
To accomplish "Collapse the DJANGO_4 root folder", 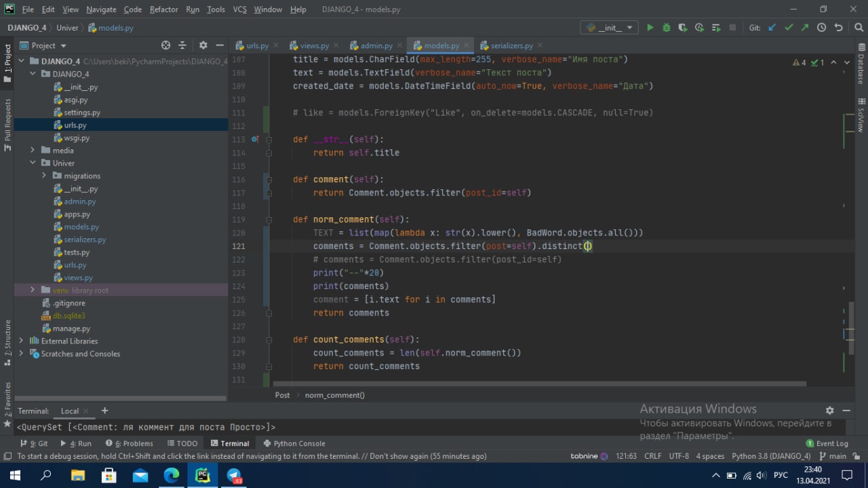I will [x=22, y=61].
